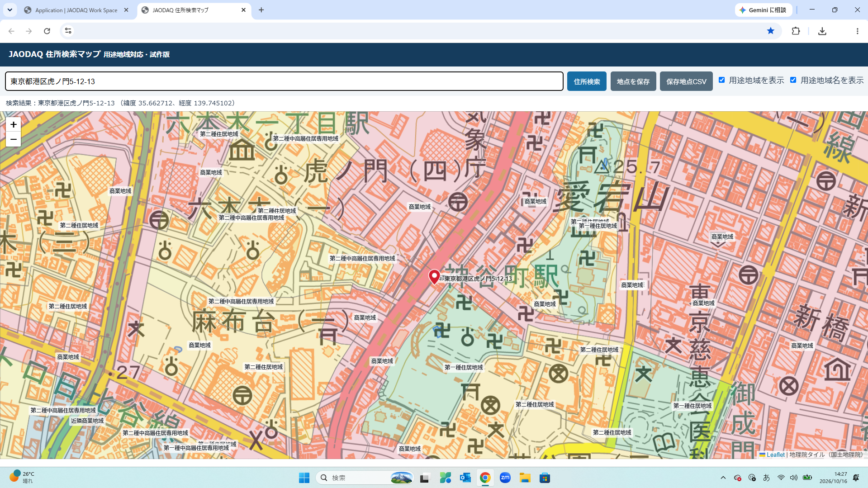This screenshot has width=868, height=488.
Task: Open the Chrome three-dot menu
Action: click(857, 31)
